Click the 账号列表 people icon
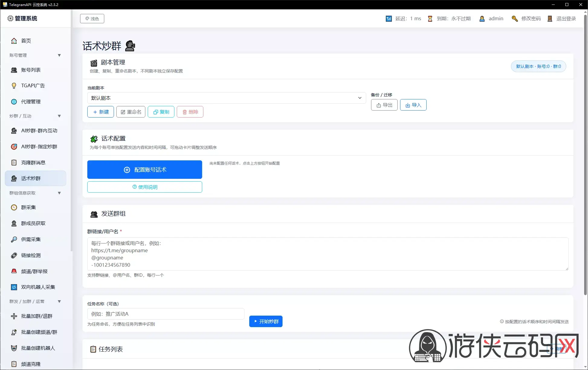The width and height of the screenshot is (588, 370). [14, 70]
